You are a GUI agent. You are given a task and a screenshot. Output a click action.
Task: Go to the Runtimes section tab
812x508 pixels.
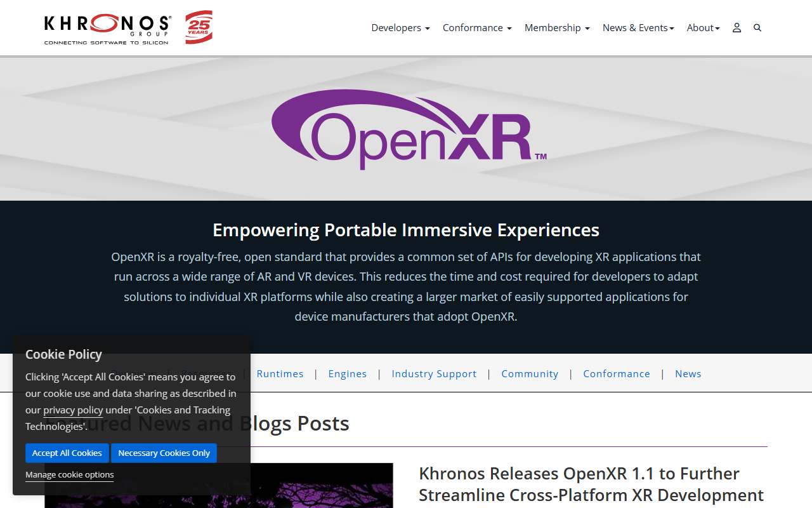[x=280, y=374]
